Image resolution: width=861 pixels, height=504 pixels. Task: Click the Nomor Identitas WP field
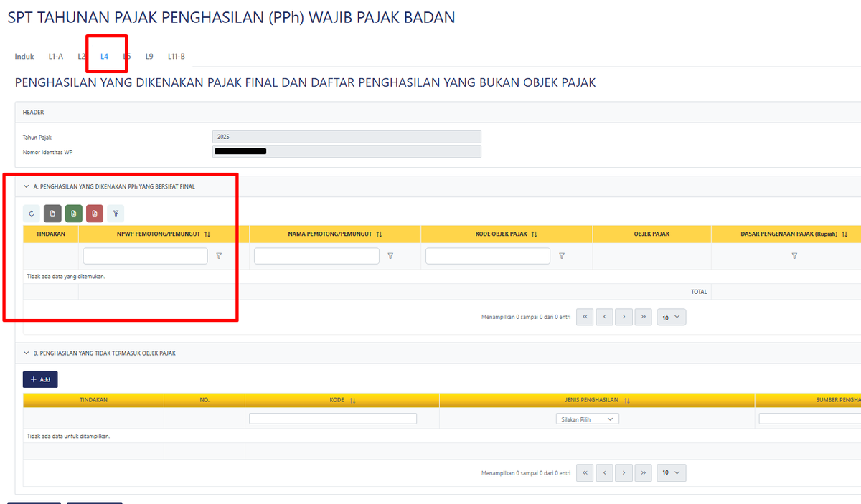pyautogui.click(x=347, y=151)
